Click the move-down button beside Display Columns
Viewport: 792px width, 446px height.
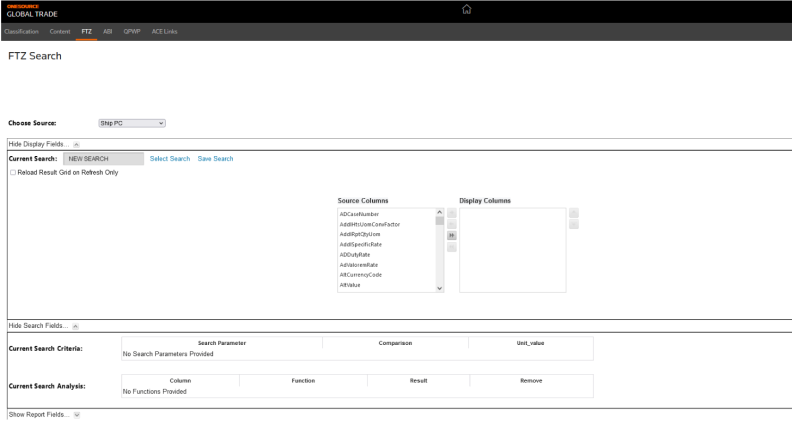pos(573,224)
